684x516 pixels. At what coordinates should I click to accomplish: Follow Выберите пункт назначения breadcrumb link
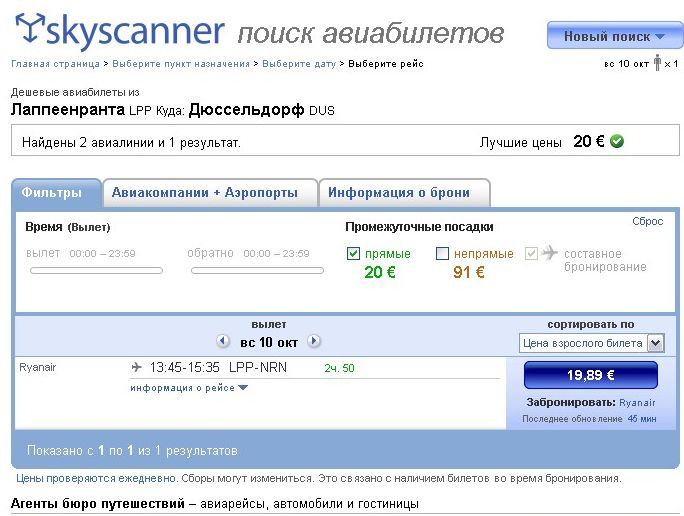coord(181,64)
